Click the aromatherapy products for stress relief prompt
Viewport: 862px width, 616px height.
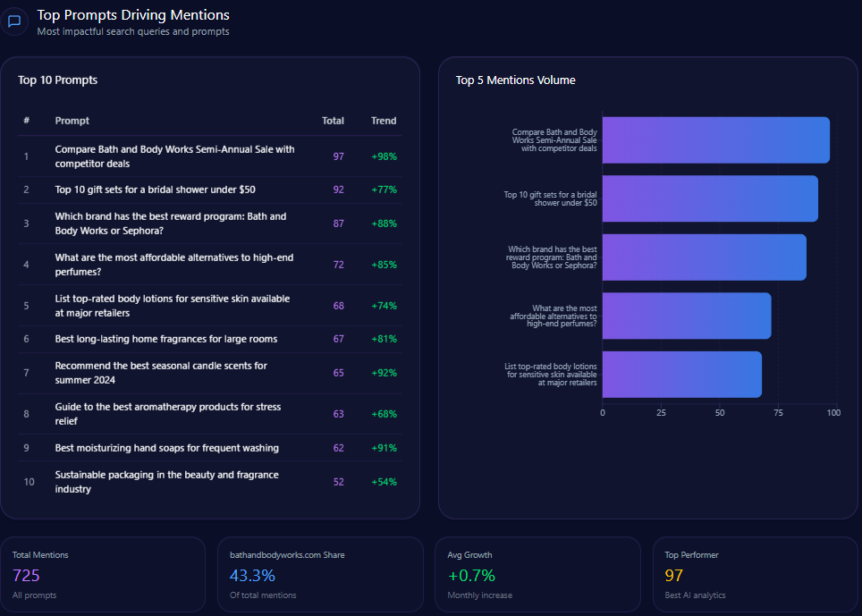pyautogui.click(x=168, y=414)
